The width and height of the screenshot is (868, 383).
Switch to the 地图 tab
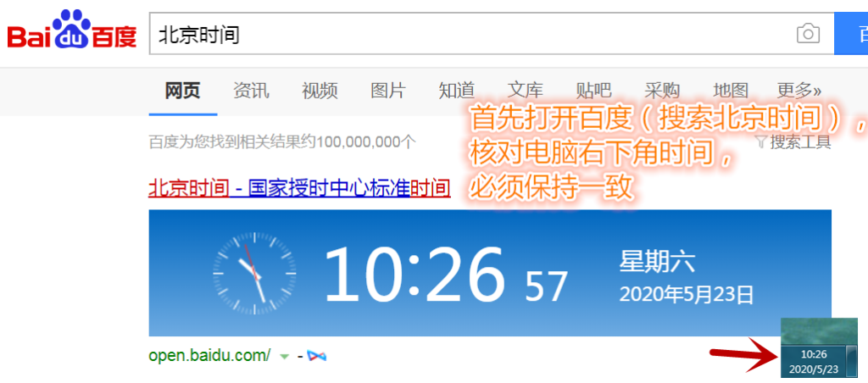731,91
